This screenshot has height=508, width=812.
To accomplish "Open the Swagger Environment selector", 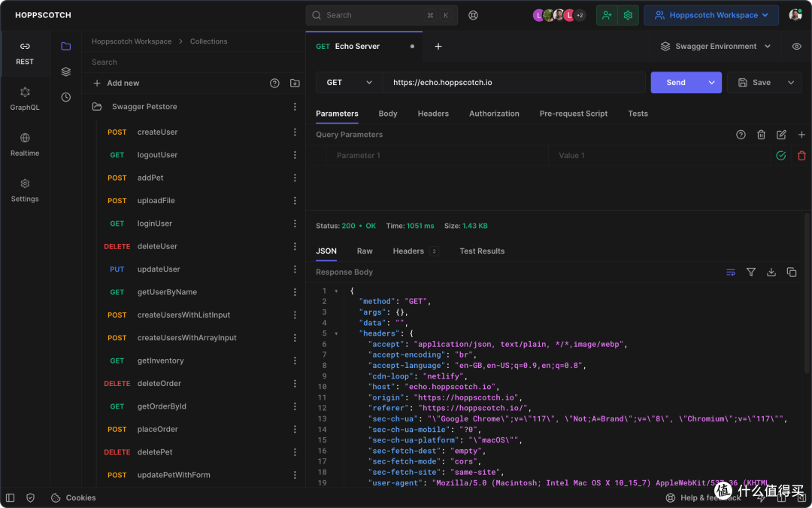I will point(716,46).
